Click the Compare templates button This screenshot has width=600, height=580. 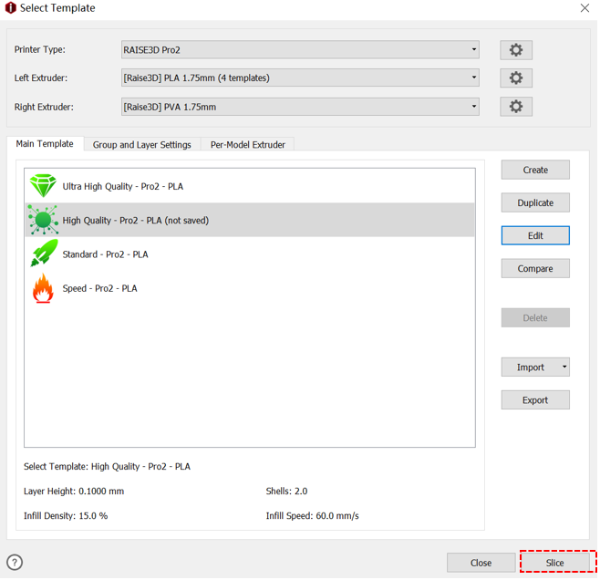pyautogui.click(x=535, y=269)
